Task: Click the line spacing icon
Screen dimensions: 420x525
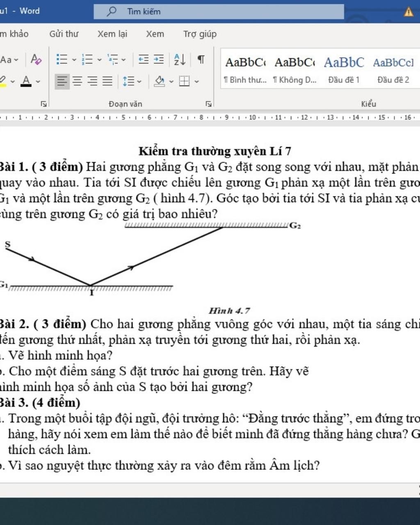Action: point(128,81)
